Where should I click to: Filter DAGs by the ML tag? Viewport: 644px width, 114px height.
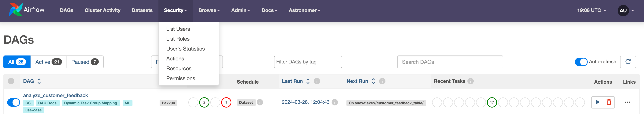tap(127, 103)
